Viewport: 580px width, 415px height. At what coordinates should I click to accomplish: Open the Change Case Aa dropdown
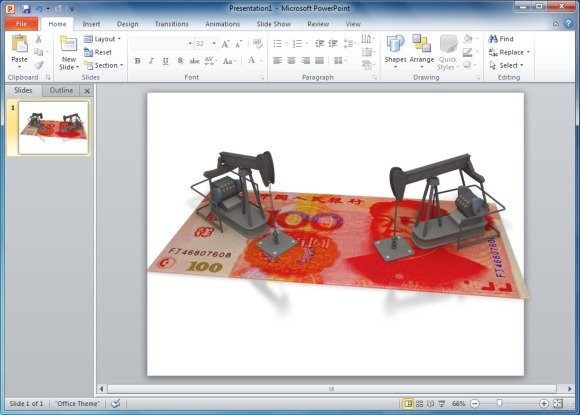[x=229, y=61]
